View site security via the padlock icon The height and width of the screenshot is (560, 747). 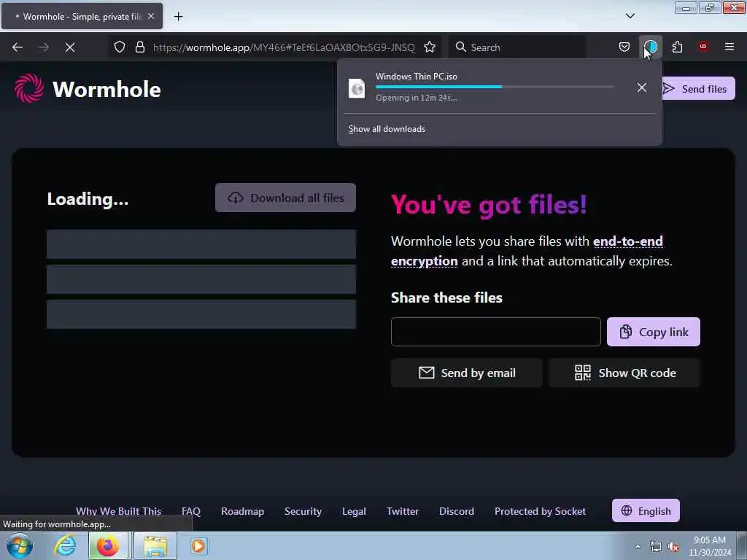point(139,47)
